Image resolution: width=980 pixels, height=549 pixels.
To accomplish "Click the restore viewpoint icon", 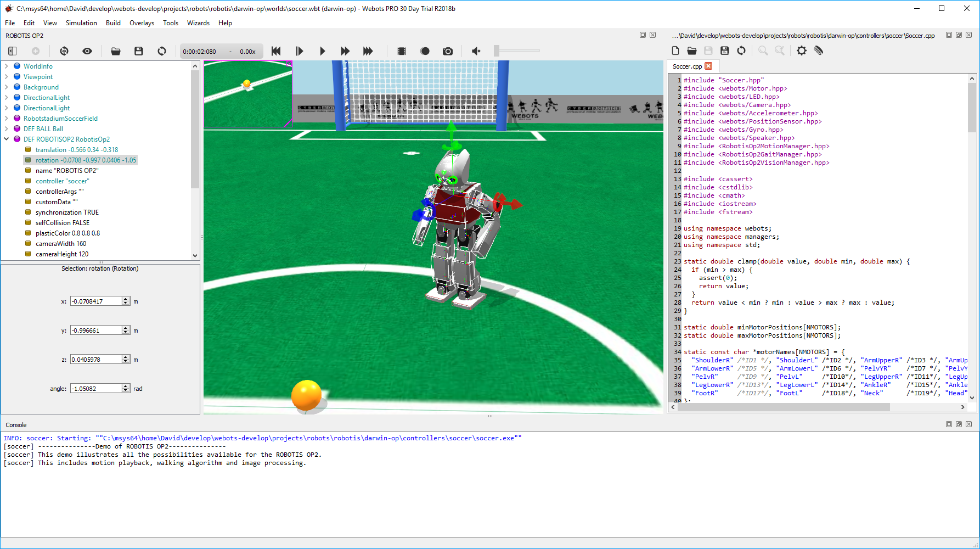I will tap(64, 51).
